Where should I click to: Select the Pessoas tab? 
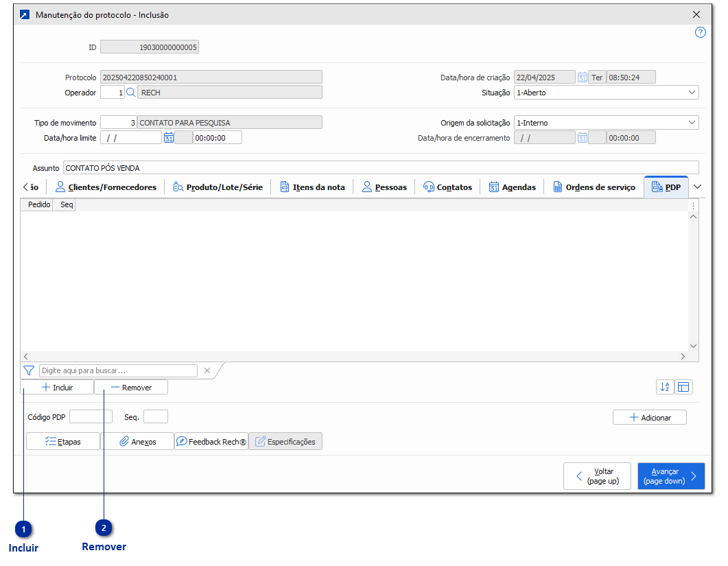tap(384, 187)
